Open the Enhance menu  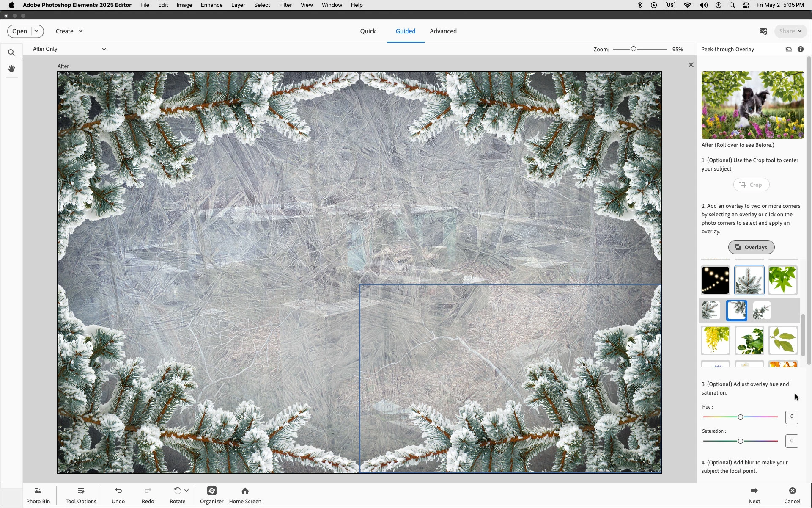[211, 5]
